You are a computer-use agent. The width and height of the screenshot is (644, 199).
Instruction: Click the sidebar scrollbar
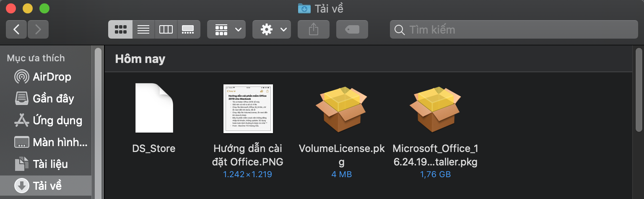click(98, 123)
